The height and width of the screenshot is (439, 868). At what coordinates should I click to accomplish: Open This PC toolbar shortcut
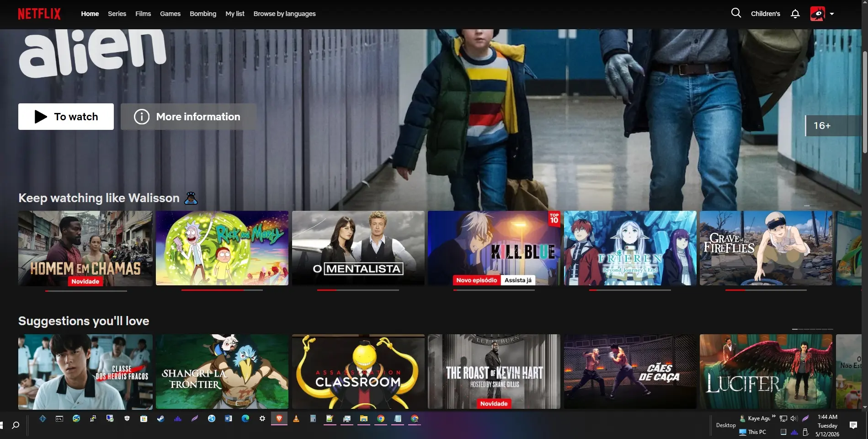pos(753,432)
